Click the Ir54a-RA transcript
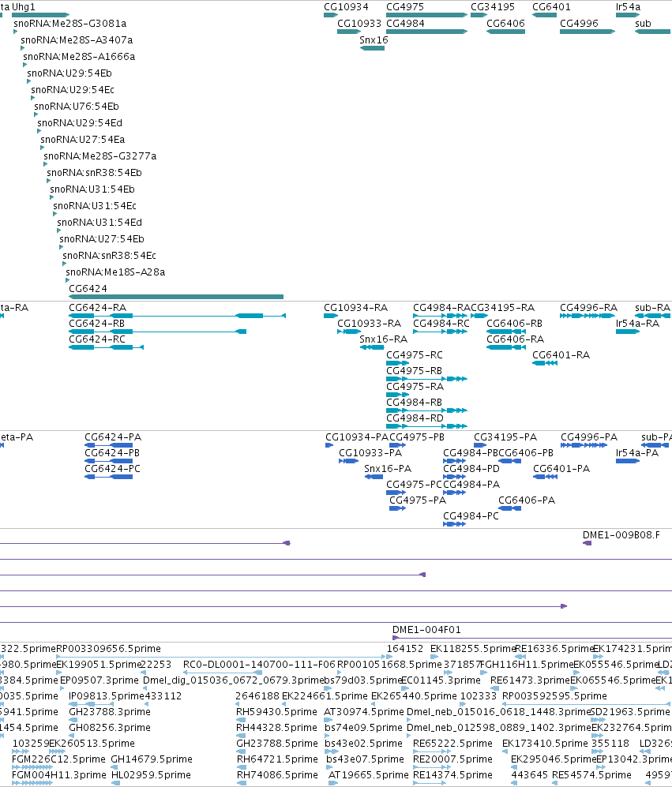 point(628,332)
